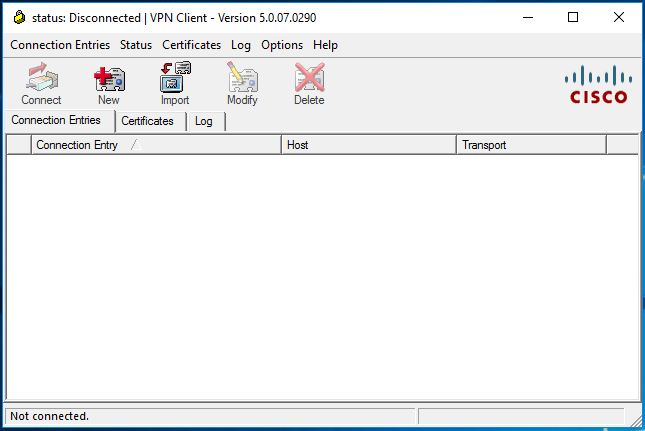The height and width of the screenshot is (431, 645).
Task: Click the resize grip in status bar corner
Action: (x=636, y=420)
